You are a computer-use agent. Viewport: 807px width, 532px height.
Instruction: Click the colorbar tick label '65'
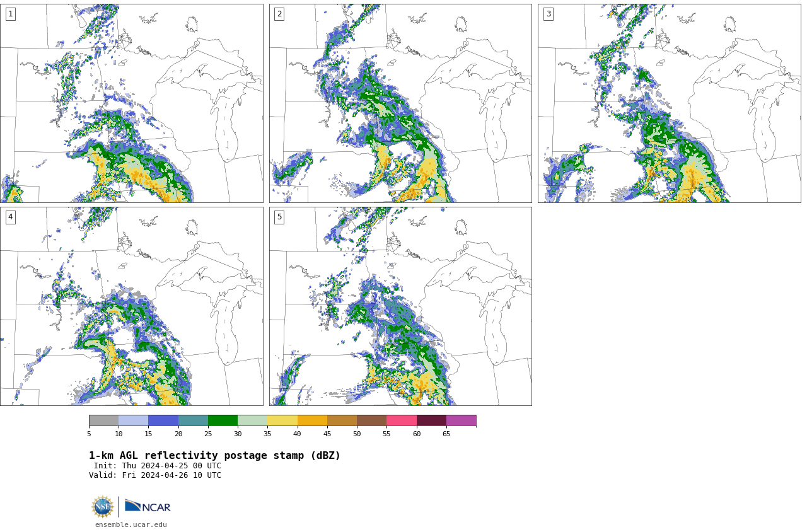[446, 434]
